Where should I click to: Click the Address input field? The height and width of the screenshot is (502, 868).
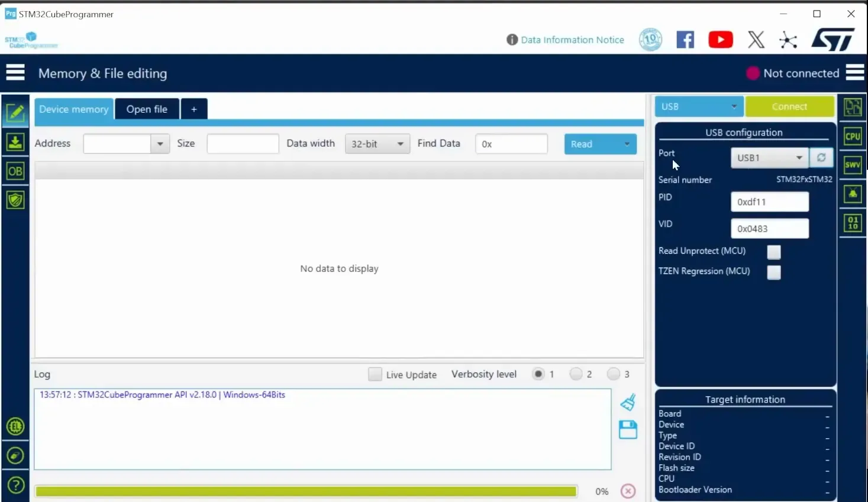coord(117,144)
